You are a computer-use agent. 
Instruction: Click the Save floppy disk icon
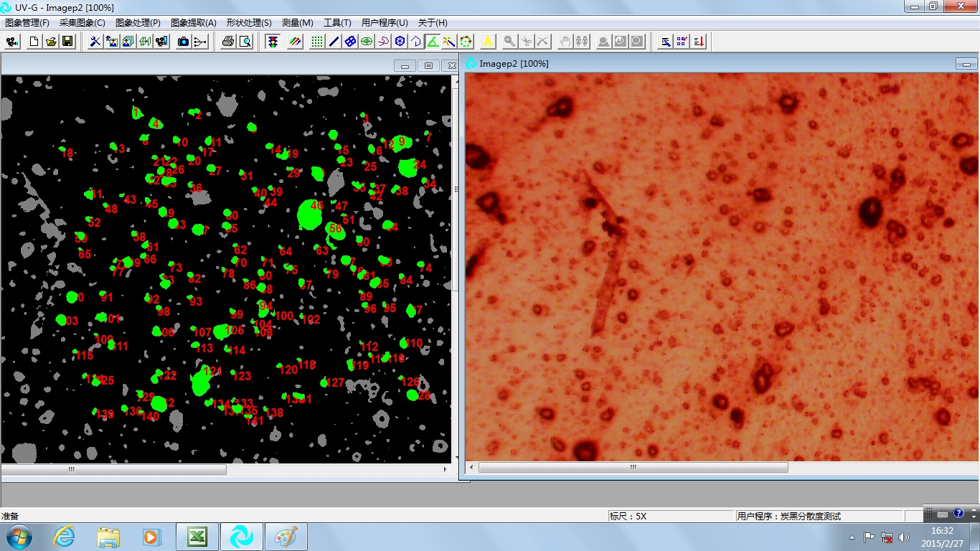point(67,42)
